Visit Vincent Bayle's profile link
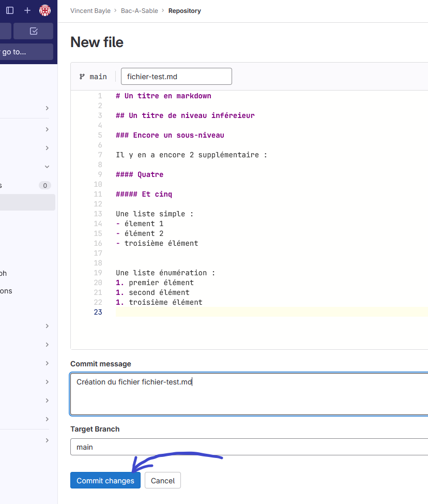This screenshot has width=428, height=504. pos(90,10)
